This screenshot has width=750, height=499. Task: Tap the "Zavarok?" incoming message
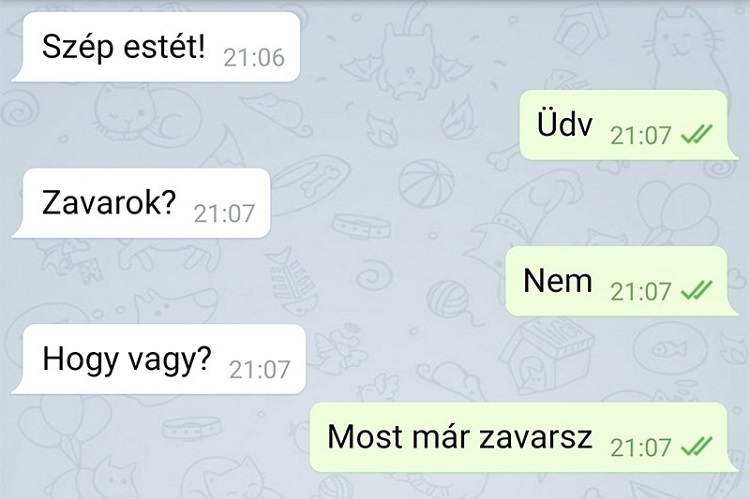(x=141, y=203)
